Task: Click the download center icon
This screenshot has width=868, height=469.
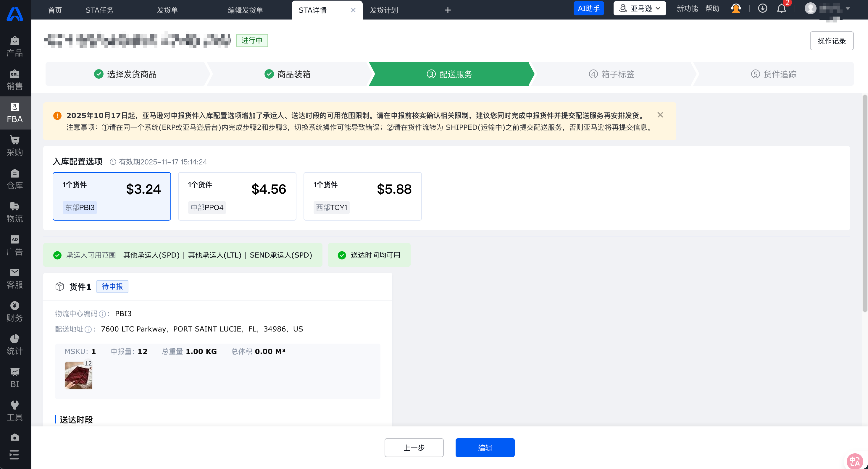Action: [763, 8]
